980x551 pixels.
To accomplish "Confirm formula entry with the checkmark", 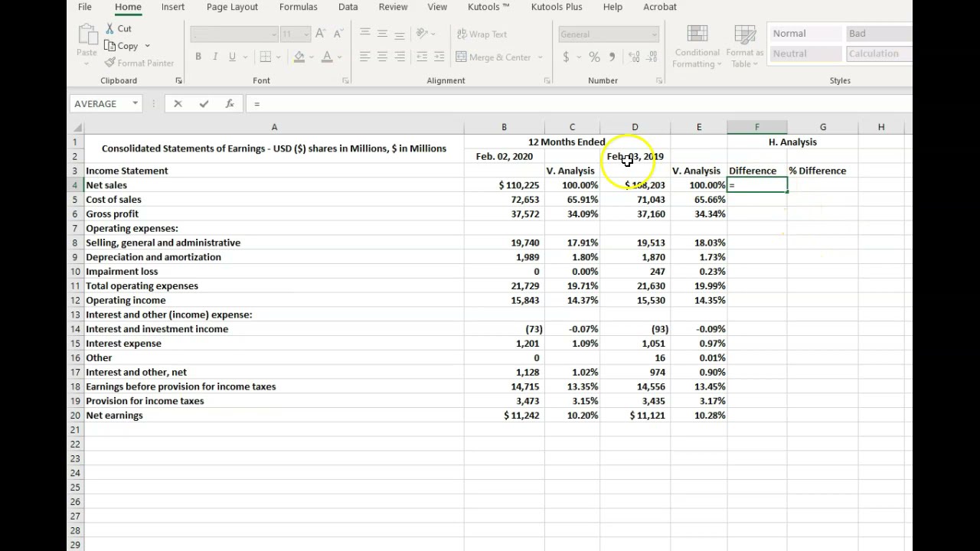I will pyautogui.click(x=204, y=103).
